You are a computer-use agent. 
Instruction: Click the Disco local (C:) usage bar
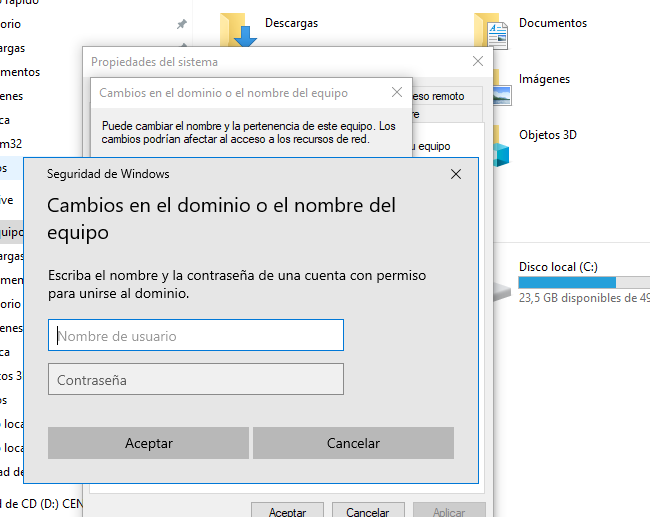tap(584, 282)
